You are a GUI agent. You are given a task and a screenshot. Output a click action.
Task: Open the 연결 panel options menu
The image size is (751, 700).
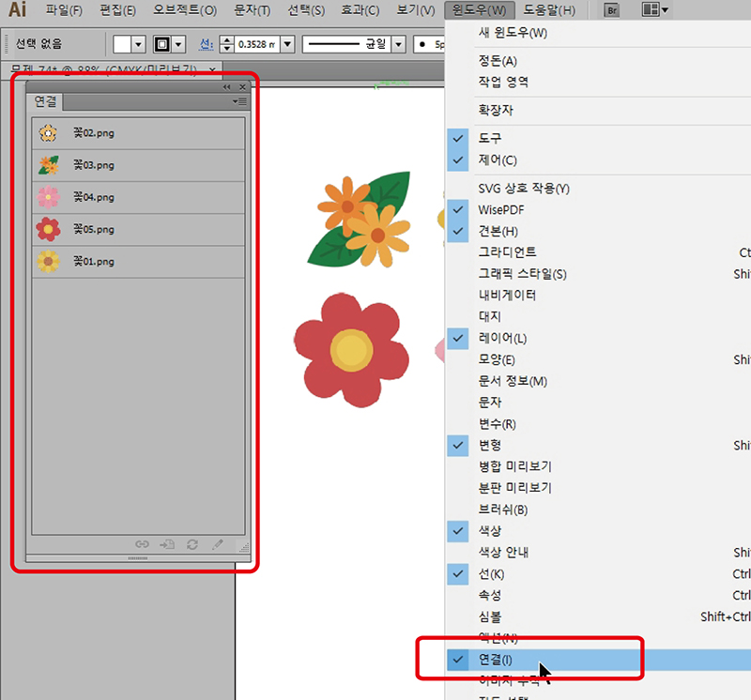click(239, 101)
